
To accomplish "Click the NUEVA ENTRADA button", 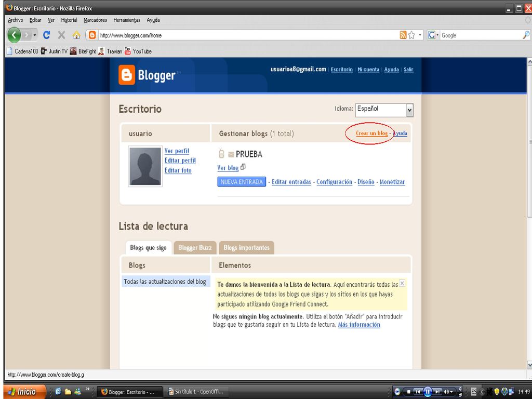I will pyautogui.click(x=242, y=182).
